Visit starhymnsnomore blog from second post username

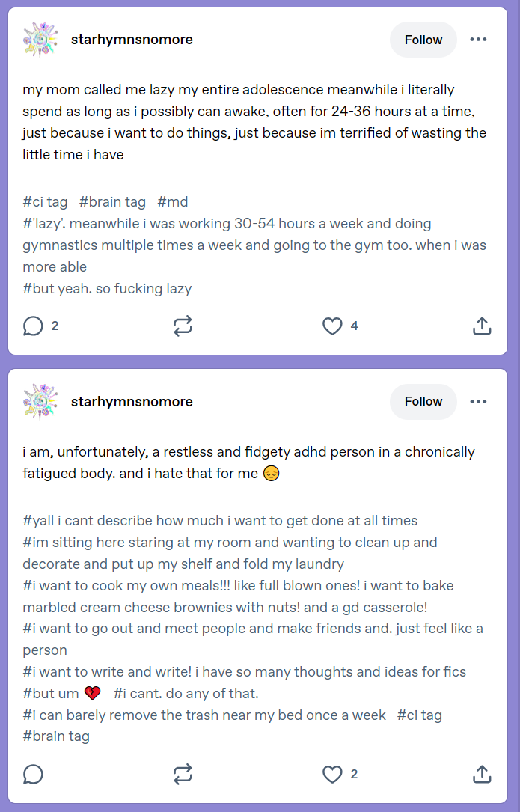click(132, 401)
